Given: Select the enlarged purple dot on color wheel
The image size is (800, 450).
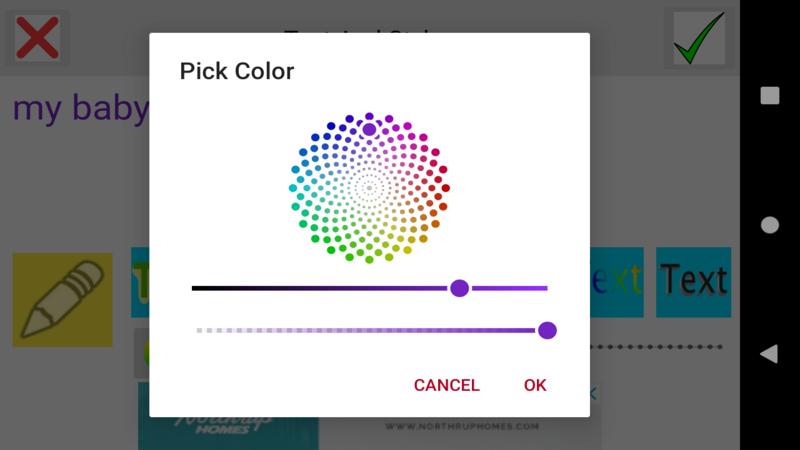Looking at the screenshot, I should tap(369, 129).
